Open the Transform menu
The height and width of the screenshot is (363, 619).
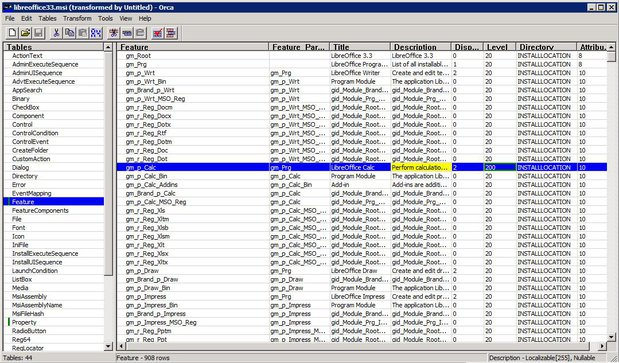click(77, 19)
